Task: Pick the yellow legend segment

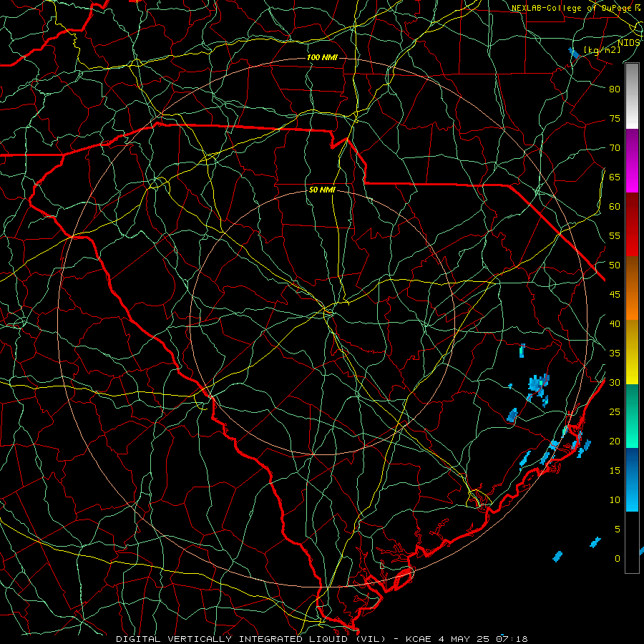Action: (632, 352)
